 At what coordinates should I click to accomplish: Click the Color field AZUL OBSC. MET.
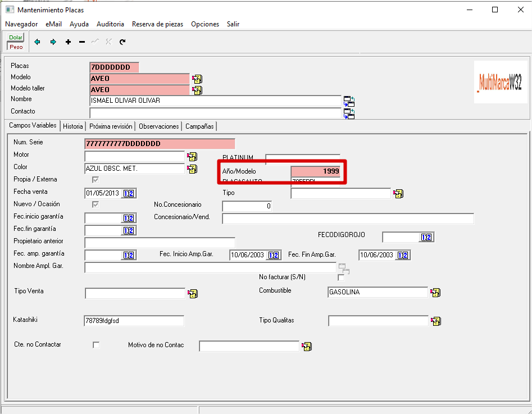[134, 169]
